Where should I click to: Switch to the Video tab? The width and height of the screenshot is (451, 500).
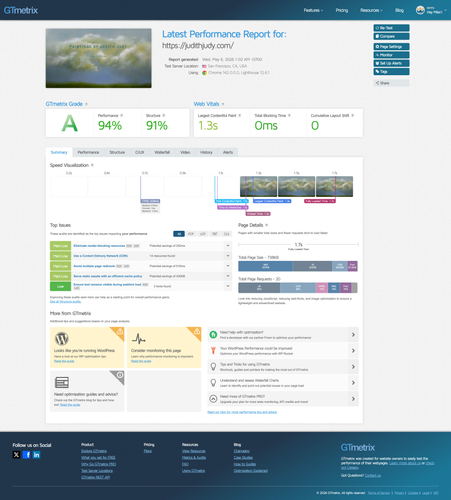185,152
